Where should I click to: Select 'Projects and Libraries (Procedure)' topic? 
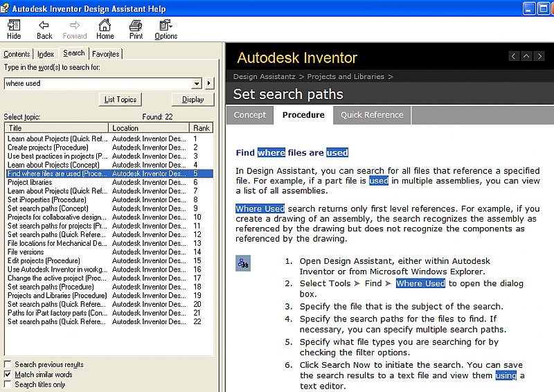pyautogui.click(x=109, y=296)
